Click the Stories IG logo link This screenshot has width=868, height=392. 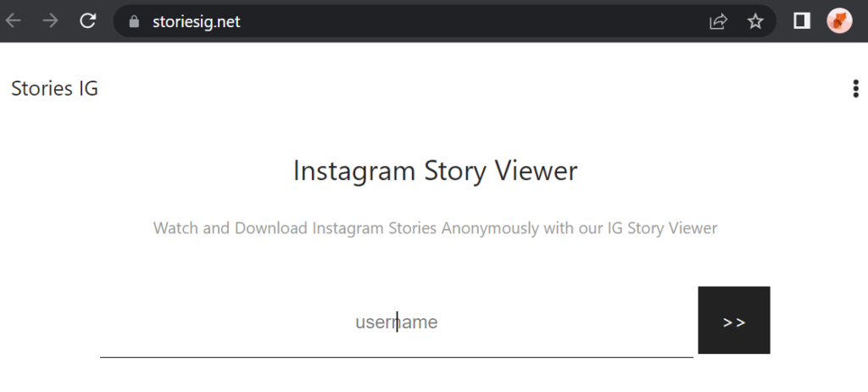(x=55, y=89)
